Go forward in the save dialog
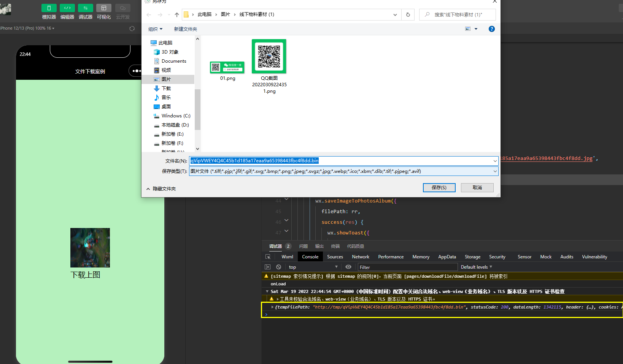This screenshot has height=364, width=623. [160, 14]
